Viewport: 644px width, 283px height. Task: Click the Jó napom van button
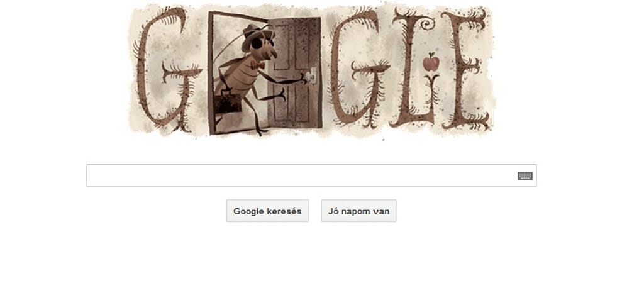tap(359, 211)
